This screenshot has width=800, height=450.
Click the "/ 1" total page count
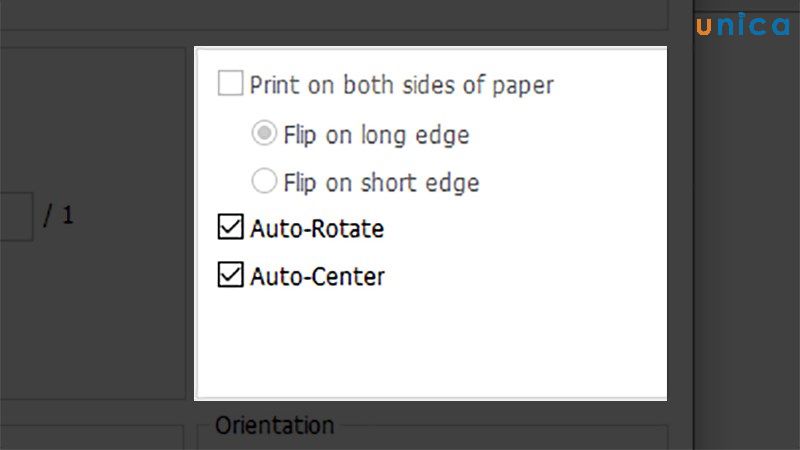point(58,215)
